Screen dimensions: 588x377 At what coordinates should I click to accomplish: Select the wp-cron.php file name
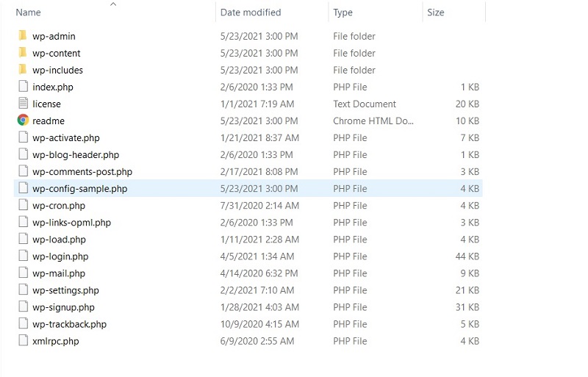[59, 206]
